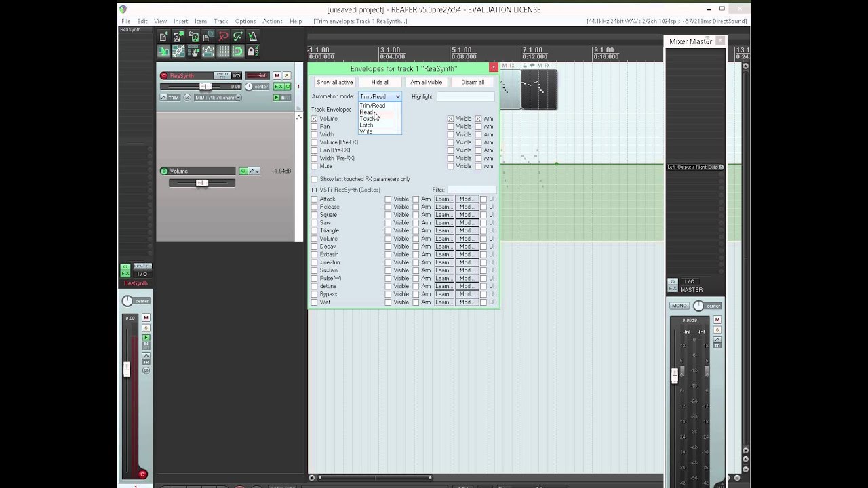Open the View menu
The height and width of the screenshot is (488, 868).
click(x=160, y=21)
